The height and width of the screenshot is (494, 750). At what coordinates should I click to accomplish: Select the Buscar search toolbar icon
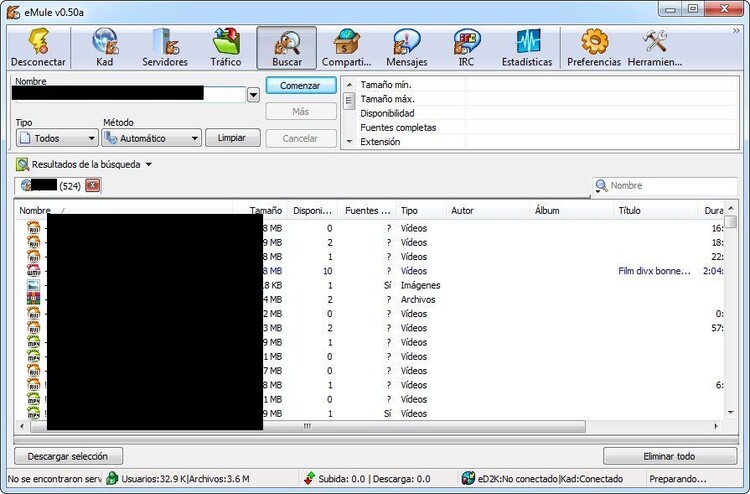pos(287,48)
